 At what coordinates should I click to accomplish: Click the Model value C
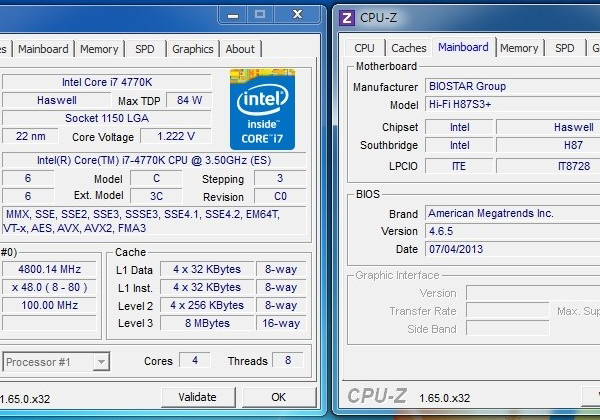[156, 178]
